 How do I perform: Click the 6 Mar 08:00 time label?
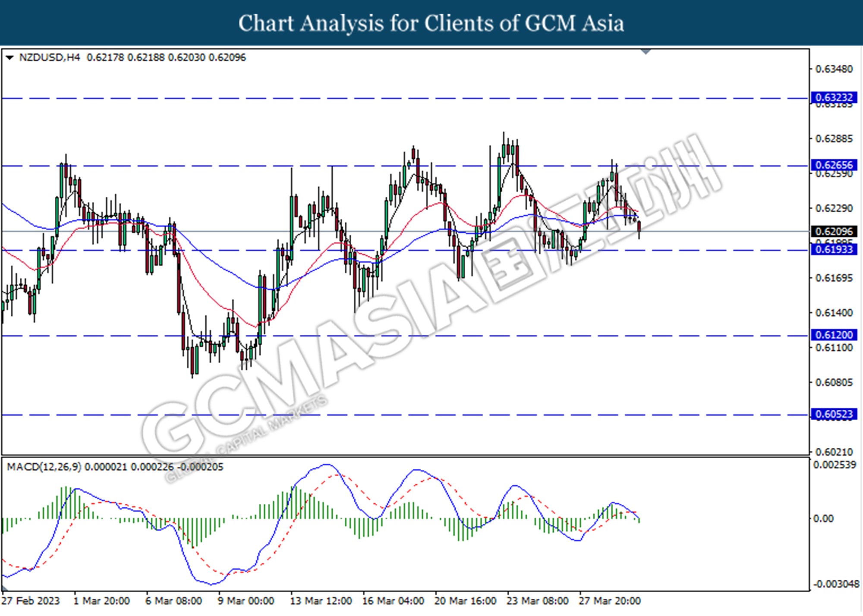tap(174, 600)
